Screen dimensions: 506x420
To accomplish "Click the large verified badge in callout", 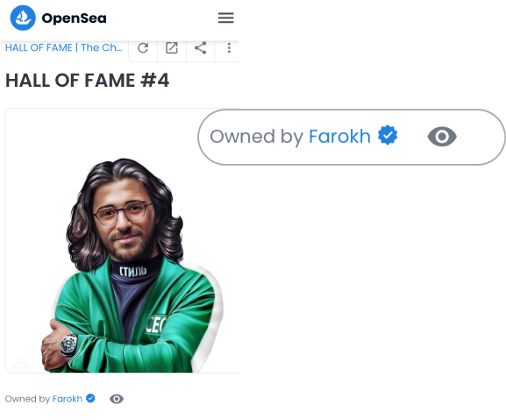I will (x=388, y=136).
